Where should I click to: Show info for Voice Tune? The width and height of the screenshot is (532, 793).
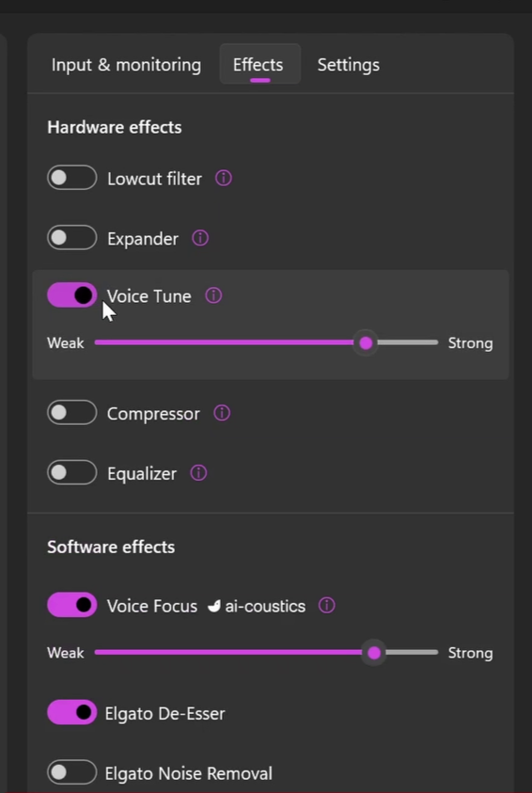pos(213,295)
